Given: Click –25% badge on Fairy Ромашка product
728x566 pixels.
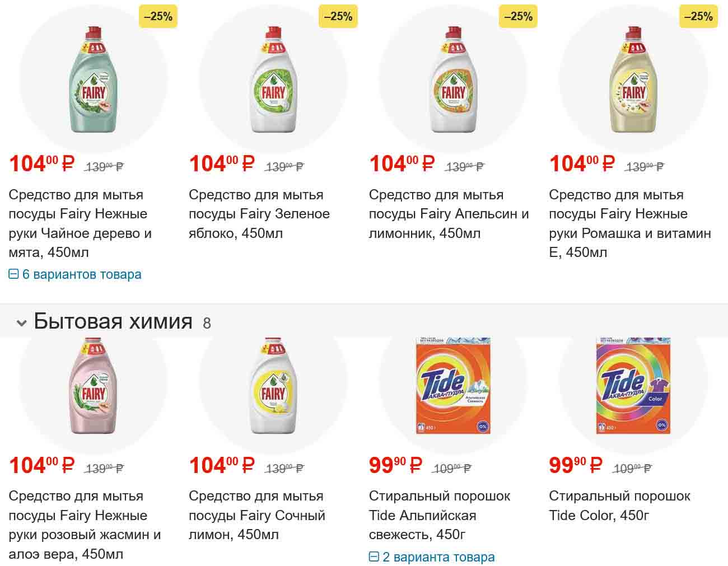Looking at the screenshot, I should tap(698, 17).
